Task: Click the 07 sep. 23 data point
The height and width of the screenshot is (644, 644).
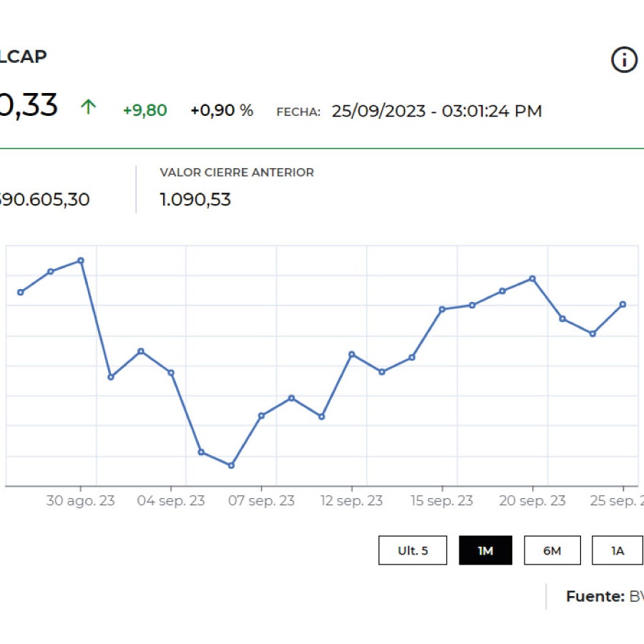Action: coord(261,416)
